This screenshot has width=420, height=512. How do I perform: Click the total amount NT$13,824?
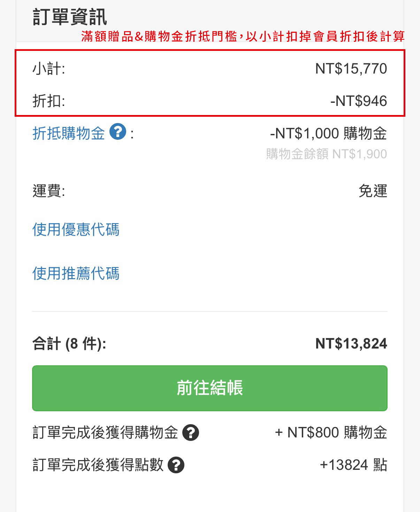point(351,344)
